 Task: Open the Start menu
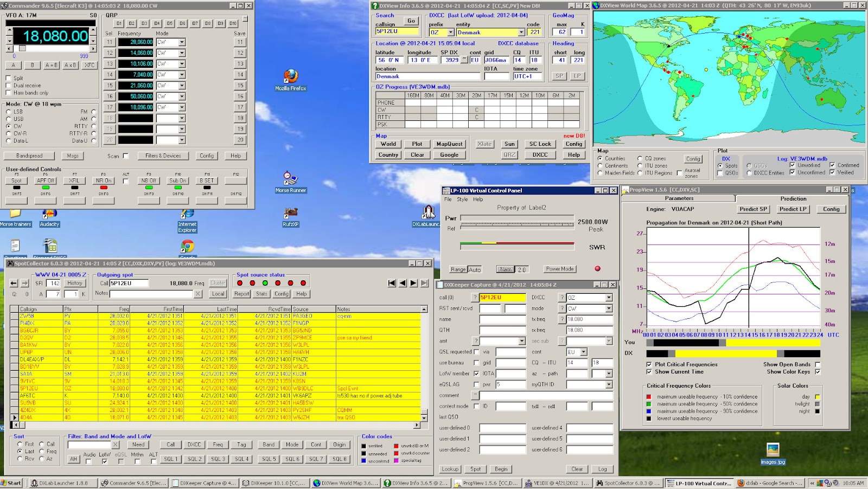pos(10,482)
